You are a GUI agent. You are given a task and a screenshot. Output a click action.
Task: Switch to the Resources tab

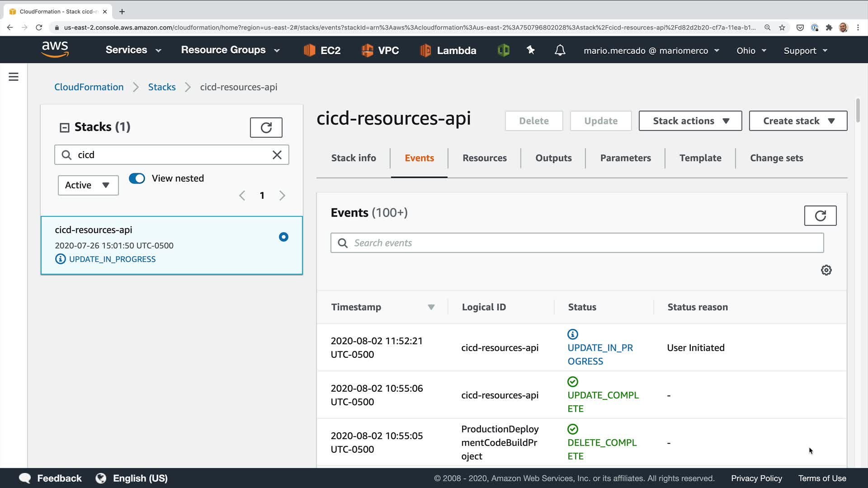[484, 158]
